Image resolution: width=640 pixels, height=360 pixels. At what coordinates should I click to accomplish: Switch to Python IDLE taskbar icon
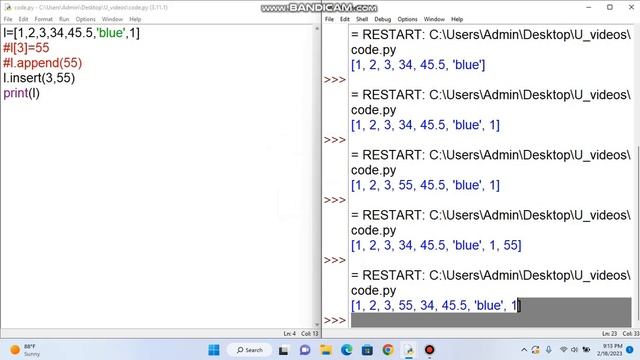click(x=409, y=350)
